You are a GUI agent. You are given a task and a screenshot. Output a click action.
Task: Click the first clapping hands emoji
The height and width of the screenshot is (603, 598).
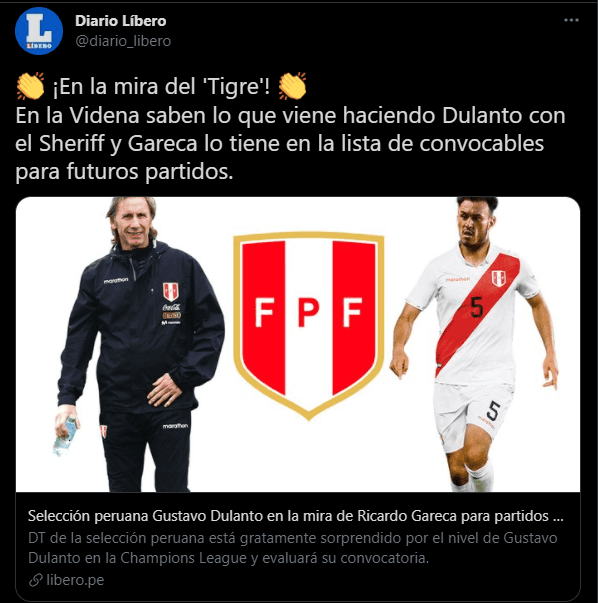point(30,86)
